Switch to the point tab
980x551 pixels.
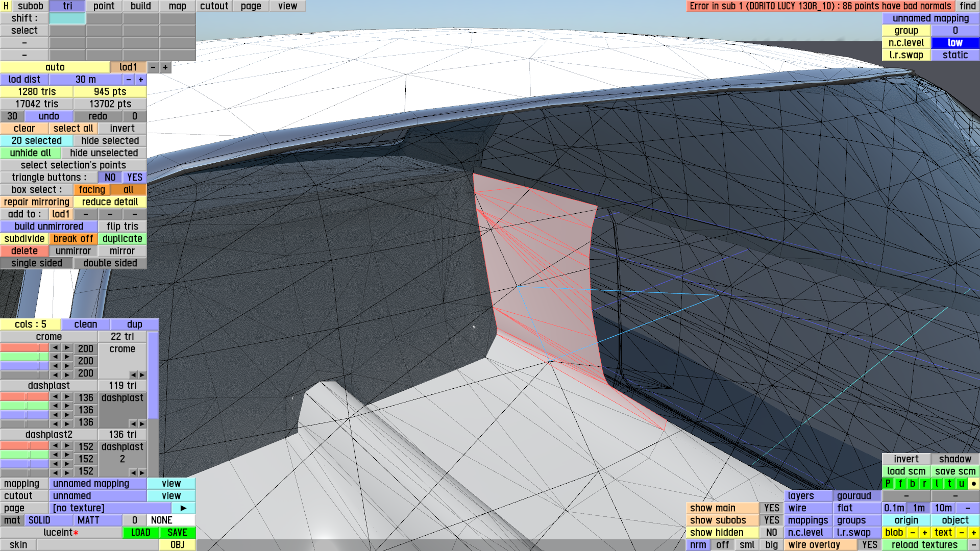(x=104, y=6)
